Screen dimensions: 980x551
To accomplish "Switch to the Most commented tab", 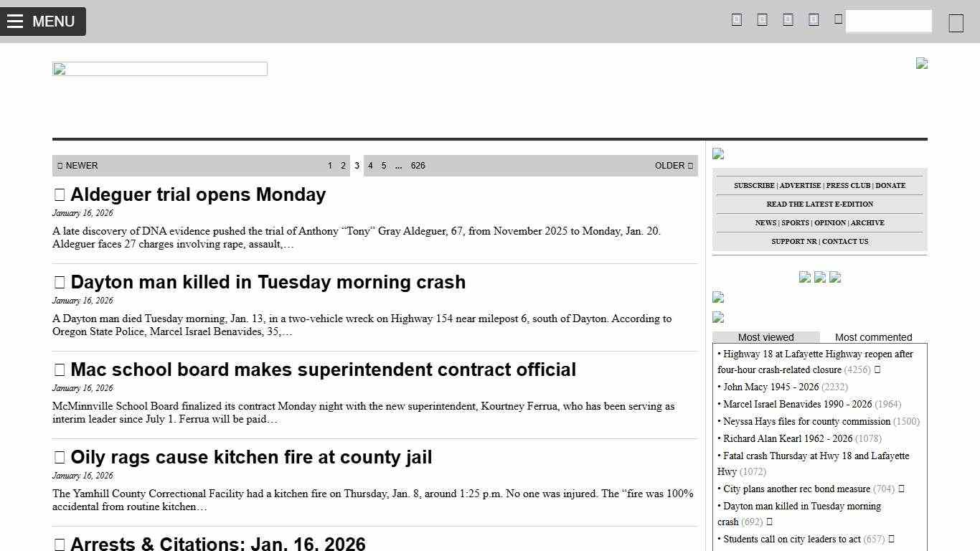I will (874, 337).
